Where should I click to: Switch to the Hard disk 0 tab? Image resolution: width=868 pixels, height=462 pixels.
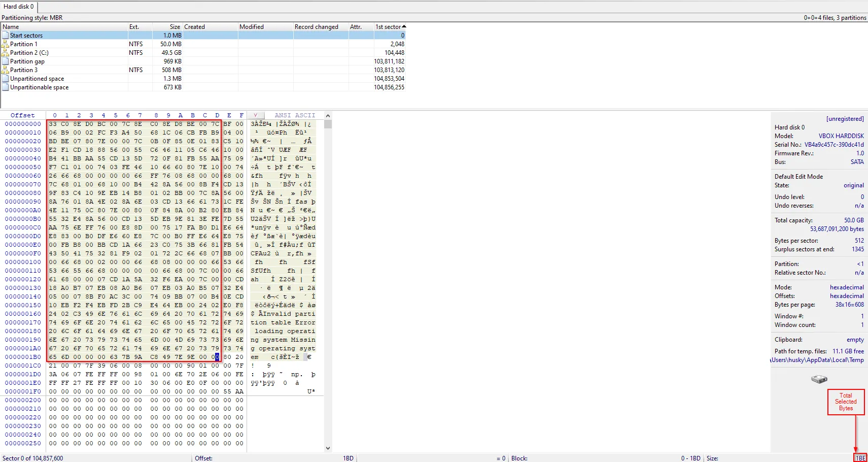pyautogui.click(x=19, y=7)
